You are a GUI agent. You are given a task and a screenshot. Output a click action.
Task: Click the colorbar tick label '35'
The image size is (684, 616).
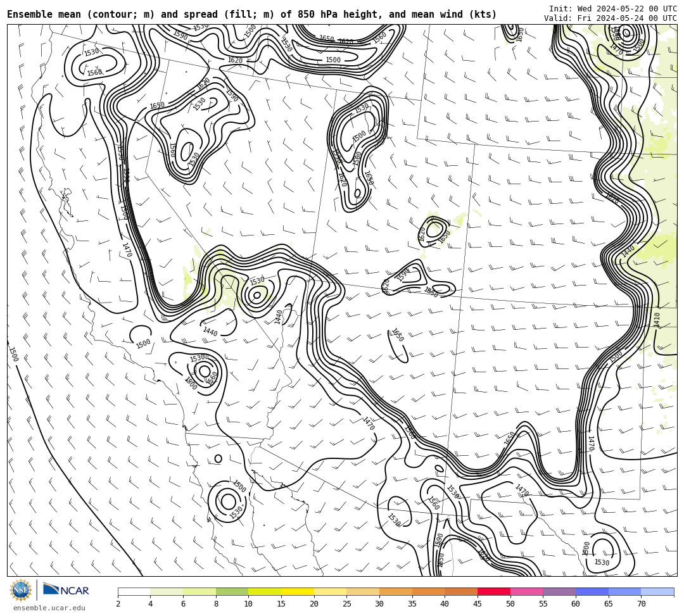(x=412, y=604)
